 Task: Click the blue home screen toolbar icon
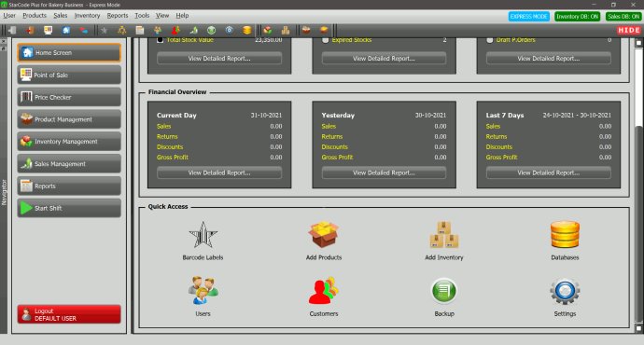[66, 31]
